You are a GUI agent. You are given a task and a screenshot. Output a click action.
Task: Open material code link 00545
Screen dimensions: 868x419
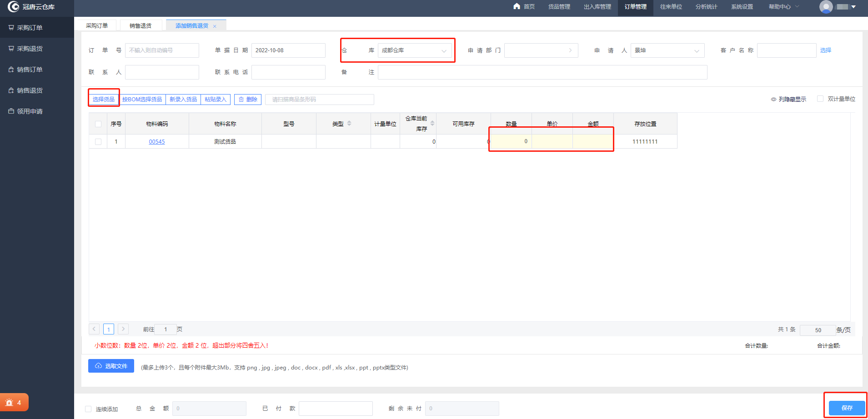(x=157, y=142)
